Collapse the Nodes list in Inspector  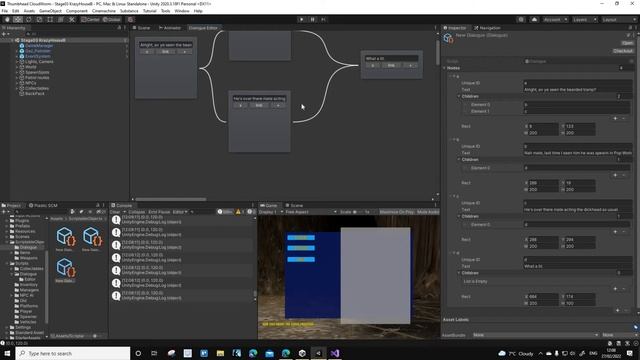pos(445,68)
